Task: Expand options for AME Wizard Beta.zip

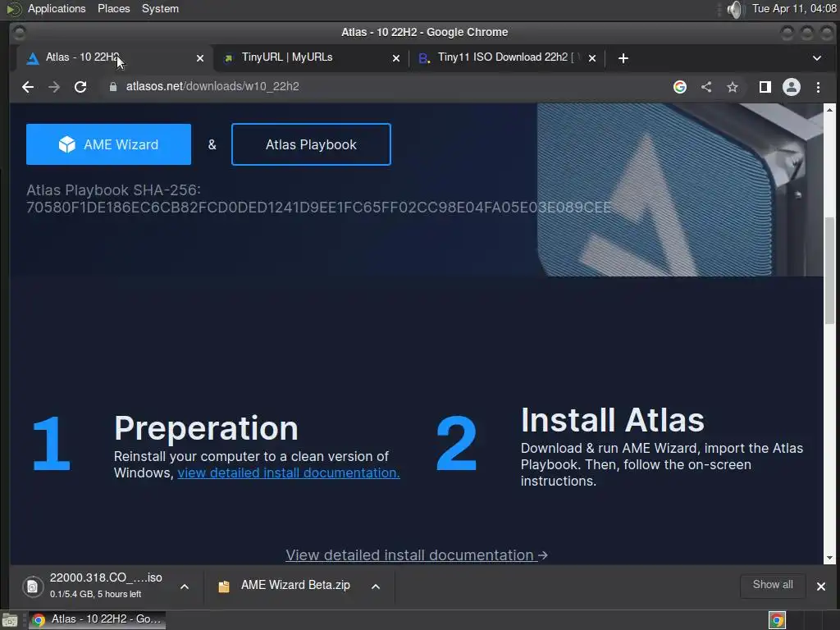Action: tap(376, 587)
